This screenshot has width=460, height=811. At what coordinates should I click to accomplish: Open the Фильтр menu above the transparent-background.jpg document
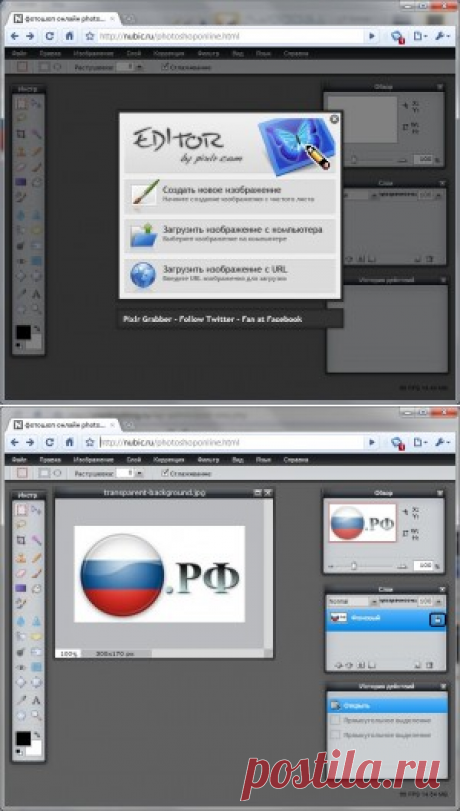click(x=208, y=459)
